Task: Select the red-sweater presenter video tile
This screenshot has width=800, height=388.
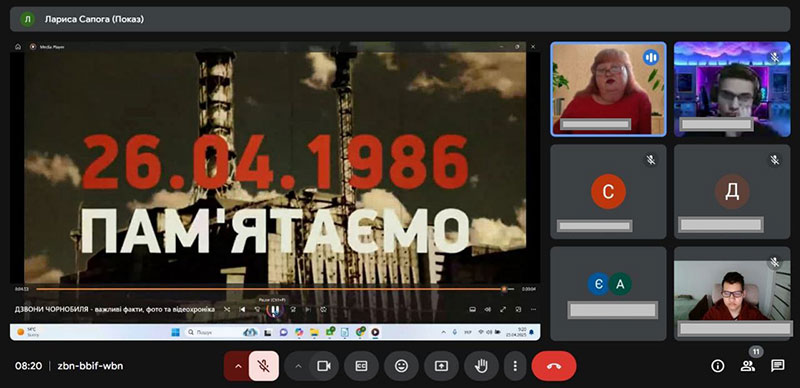Action: point(608,89)
